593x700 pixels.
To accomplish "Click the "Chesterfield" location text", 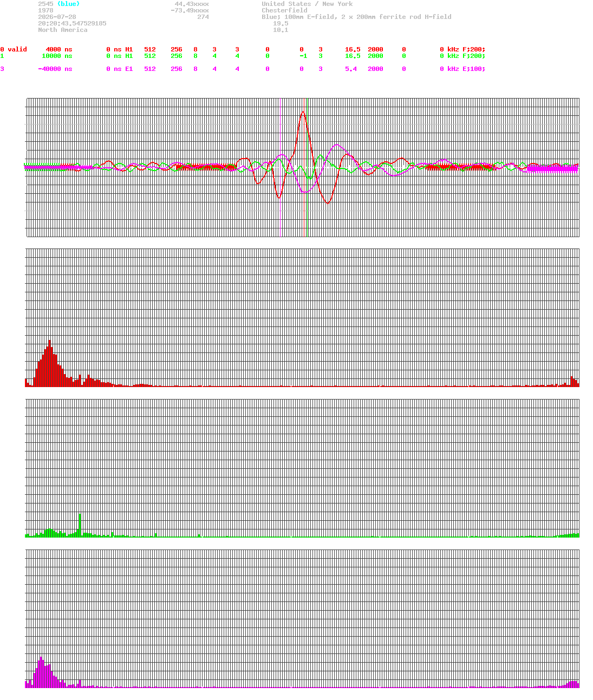I will coord(284,10).
